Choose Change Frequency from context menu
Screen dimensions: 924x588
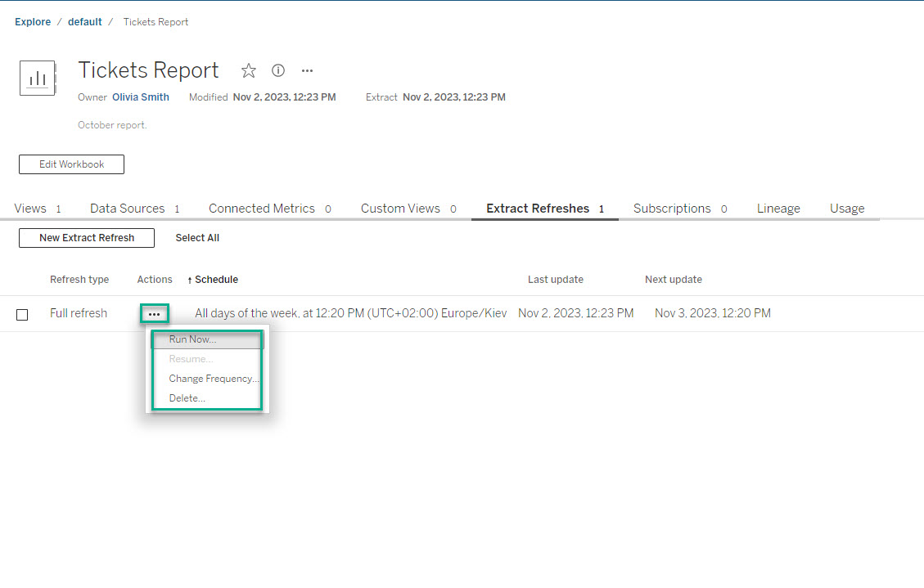[x=214, y=379]
